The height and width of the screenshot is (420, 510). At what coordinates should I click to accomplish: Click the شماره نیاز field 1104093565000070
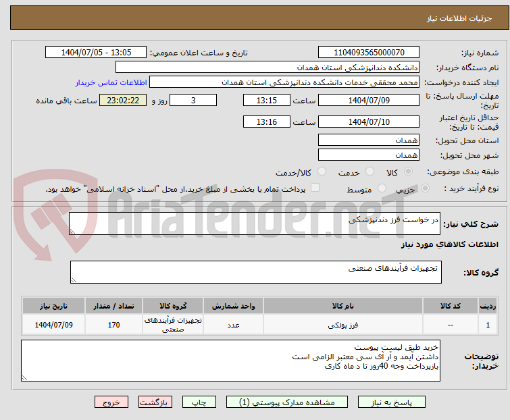369,53
